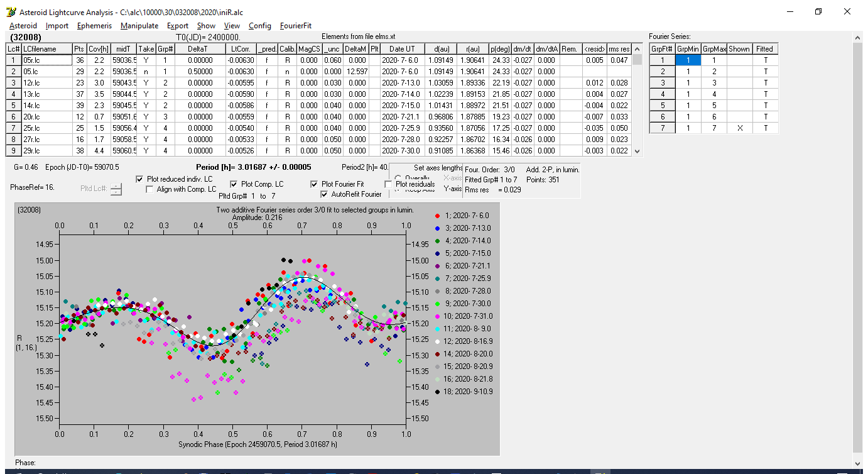Select row 7 header for 25r.lc
Image resolution: width=868 pixels, height=474 pixels.
pyautogui.click(x=14, y=128)
